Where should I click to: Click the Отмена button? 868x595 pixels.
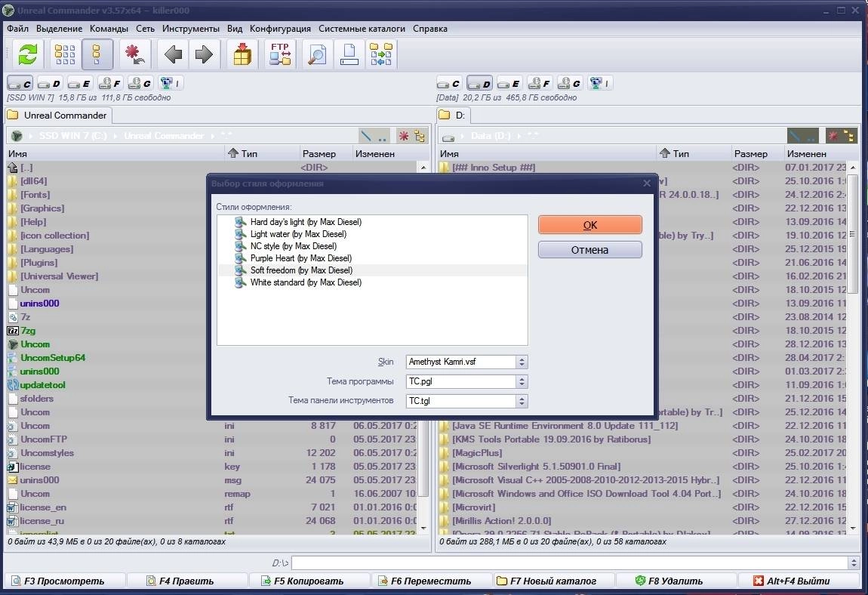(590, 250)
